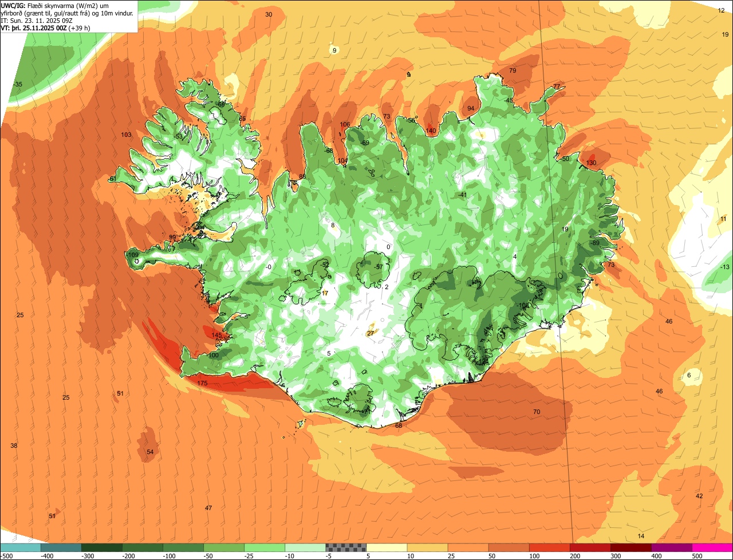Click the checkered -5 to 5 legend swatch
The height and width of the screenshot is (560, 733).
pos(346,547)
